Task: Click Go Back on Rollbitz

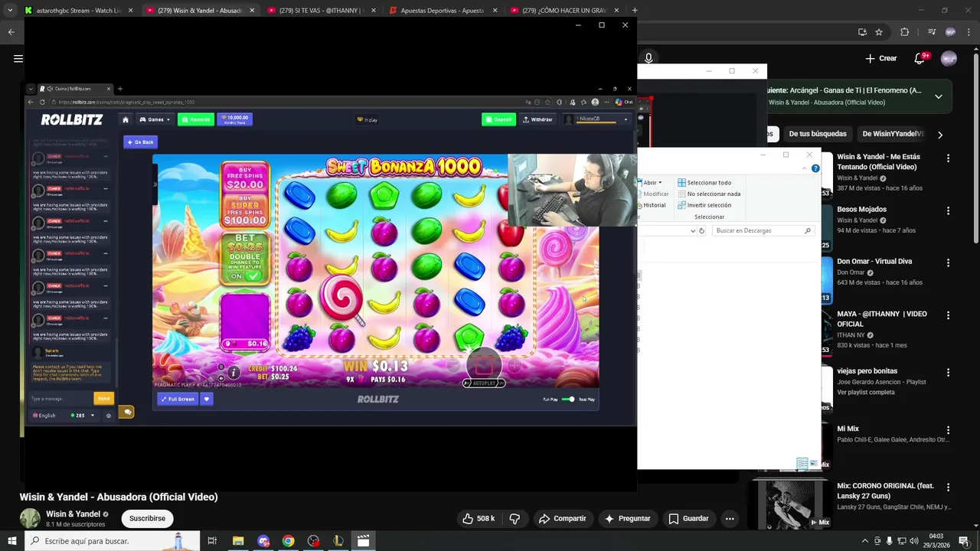Action: [140, 142]
